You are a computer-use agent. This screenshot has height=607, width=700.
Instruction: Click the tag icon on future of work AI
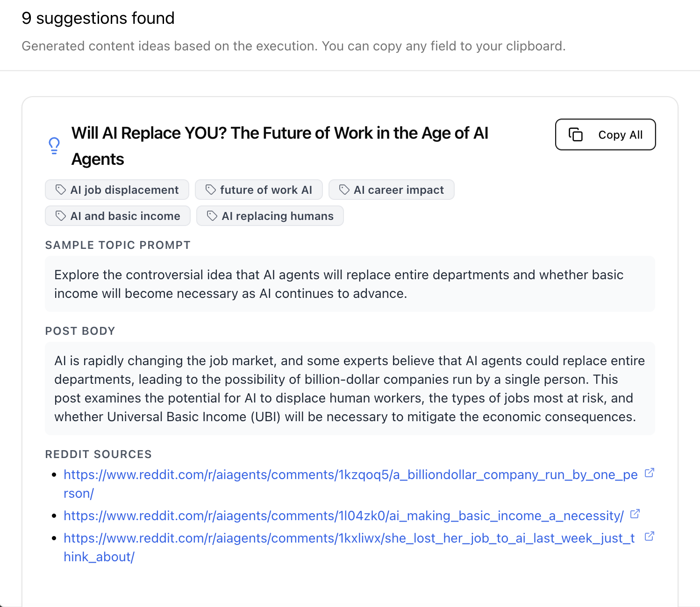coord(211,190)
